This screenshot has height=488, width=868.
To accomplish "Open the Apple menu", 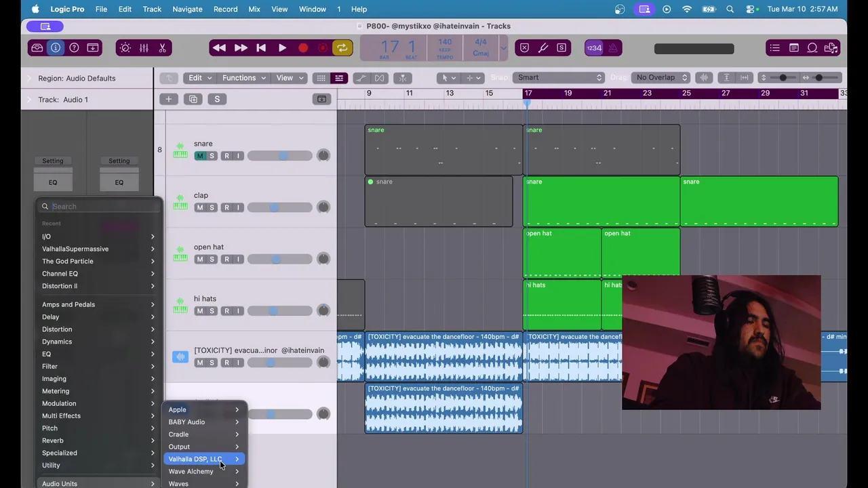I will [x=35, y=9].
